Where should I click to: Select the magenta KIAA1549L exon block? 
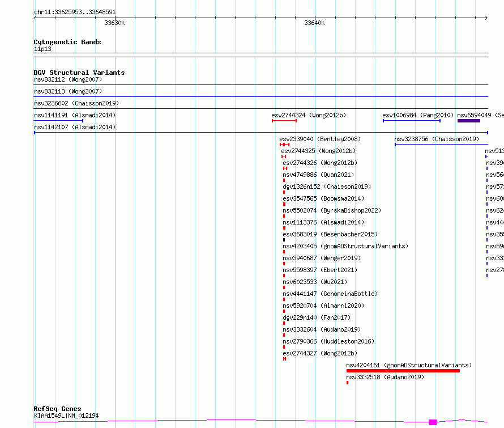tap(433, 422)
